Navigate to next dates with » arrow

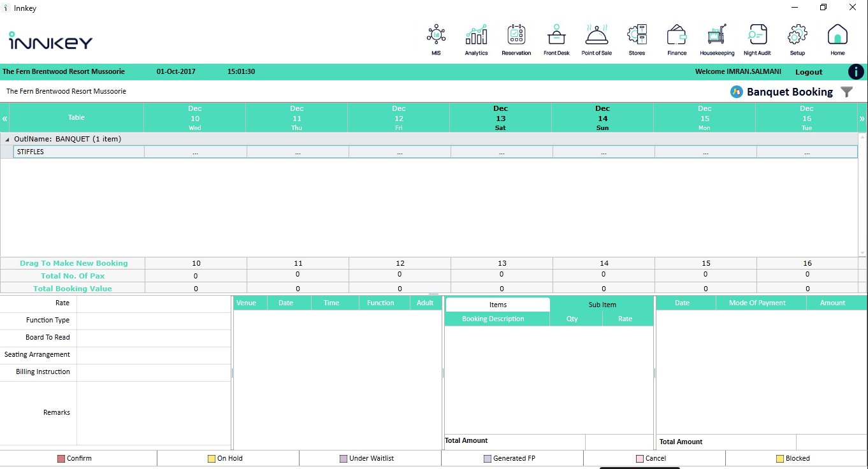[862, 119]
